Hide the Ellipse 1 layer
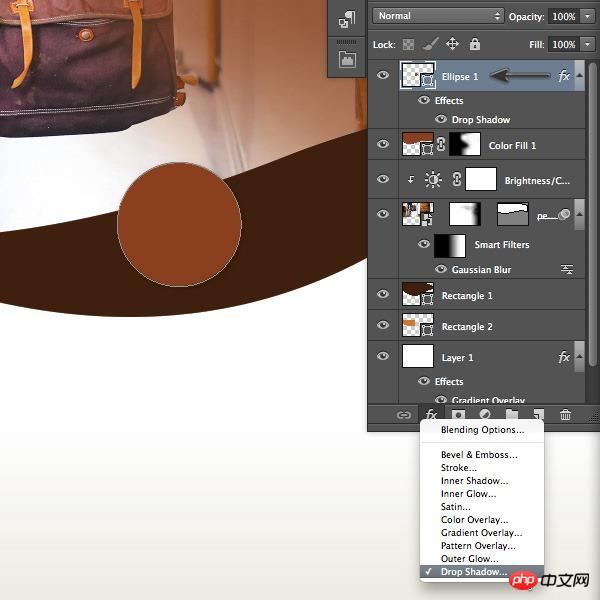The image size is (600, 600). 383,75
